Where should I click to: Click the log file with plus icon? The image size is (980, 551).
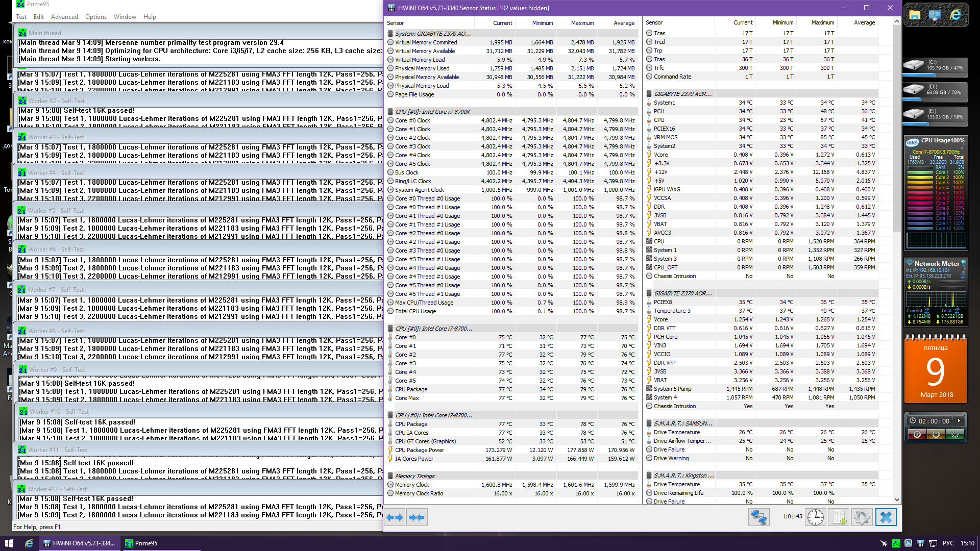840,517
